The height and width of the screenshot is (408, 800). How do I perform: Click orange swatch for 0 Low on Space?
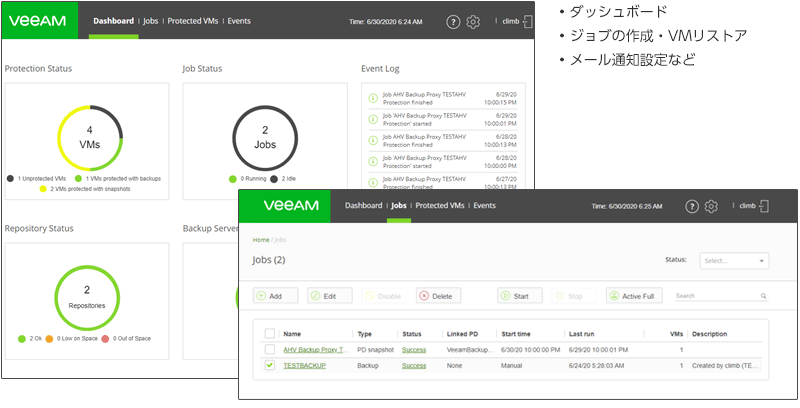49,339
